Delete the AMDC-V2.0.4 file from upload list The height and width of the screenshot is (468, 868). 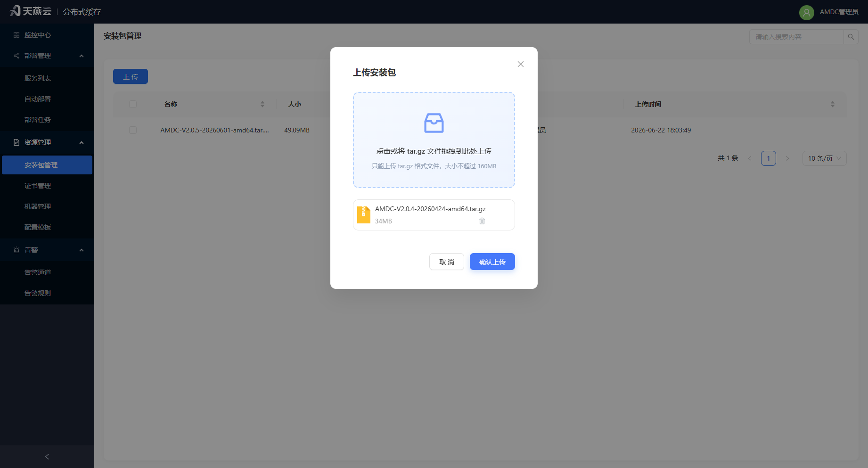pos(482,221)
